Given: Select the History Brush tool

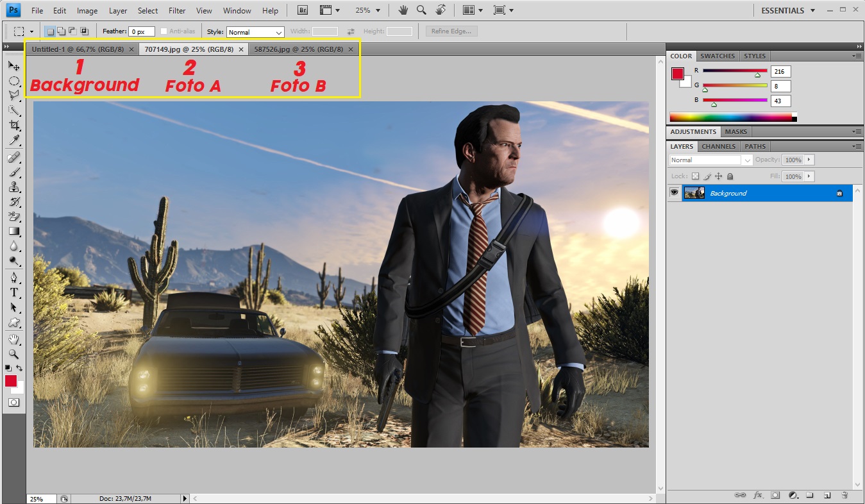Looking at the screenshot, I should pyautogui.click(x=13, y=202).
